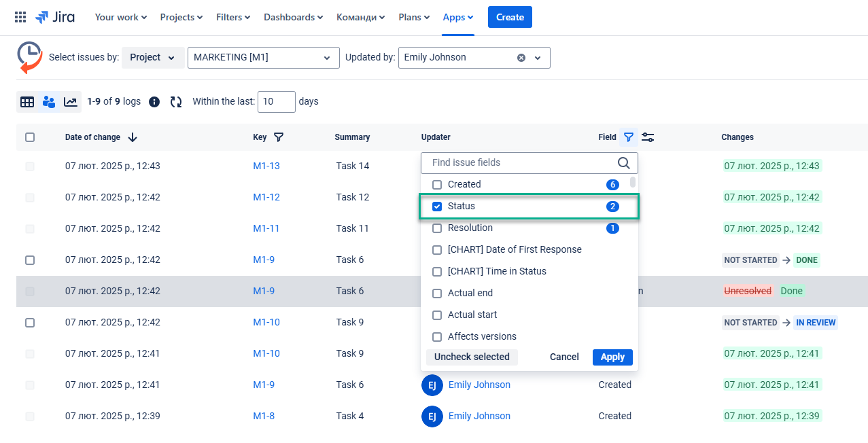The image size is (868, 443).
Task: Refresh the logs with the reload icon
Action: pyautogui.click(x=176, y=102)
